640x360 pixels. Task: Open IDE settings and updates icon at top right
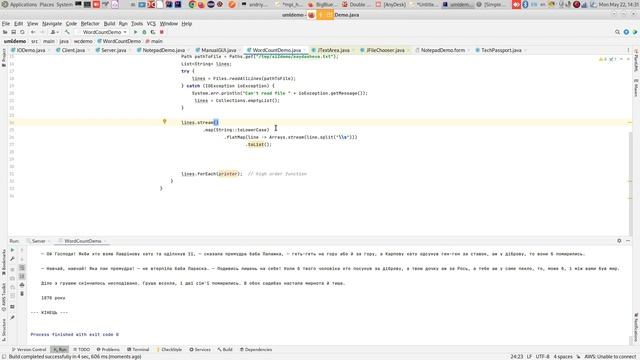(x=626, y=32)
